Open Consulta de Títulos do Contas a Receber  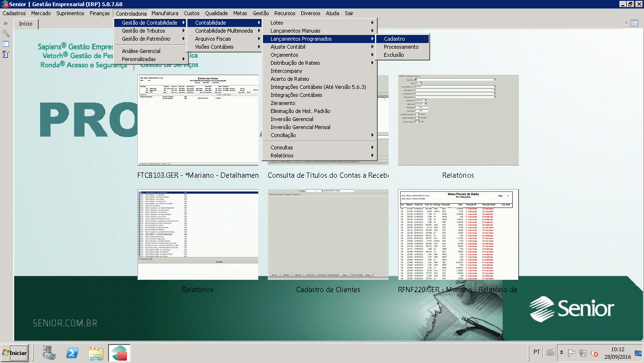pos(328,175)
